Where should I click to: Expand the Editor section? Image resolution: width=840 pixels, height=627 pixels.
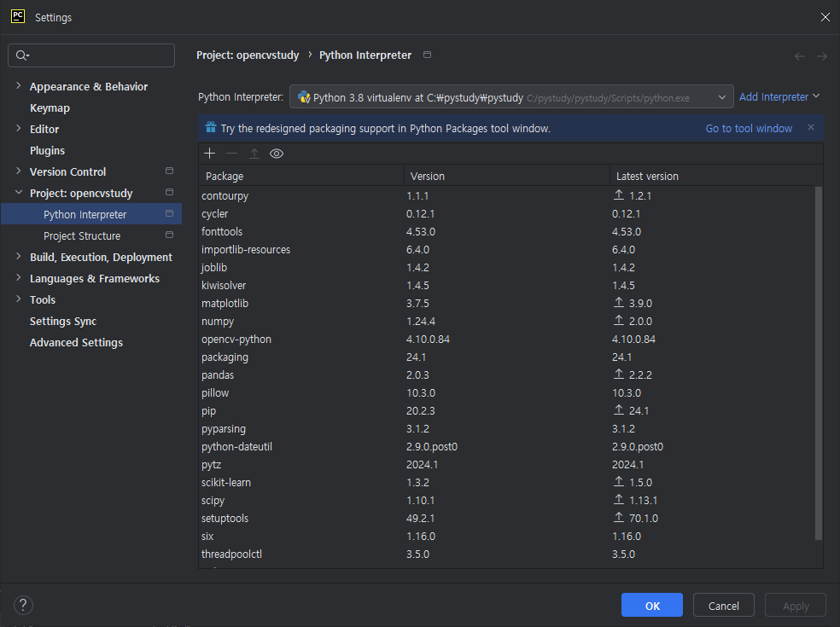18,129
